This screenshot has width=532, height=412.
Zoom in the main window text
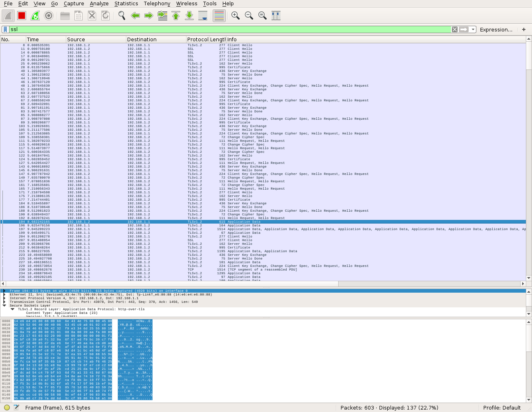236,16
